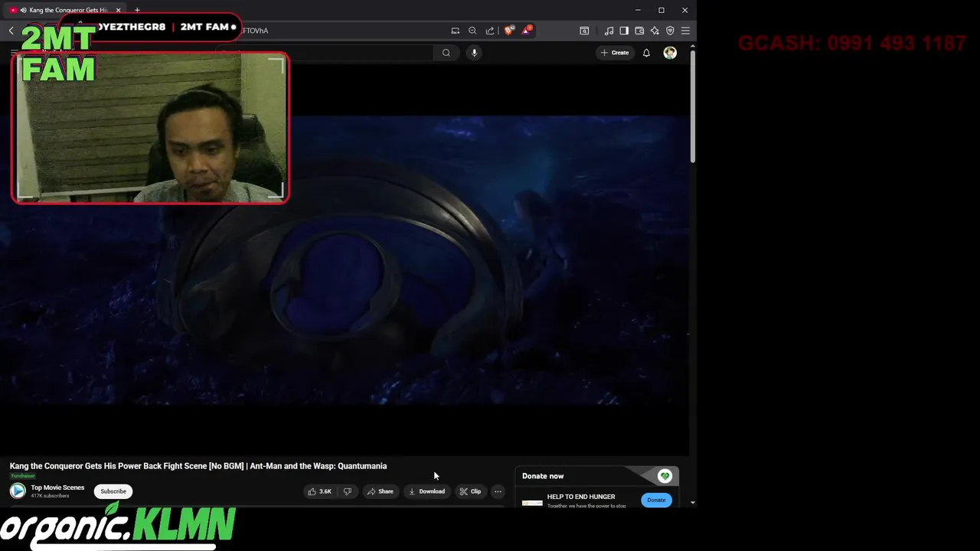Open Top Movie Scenes channel avatar
The image size is (980, 551).
18,491
